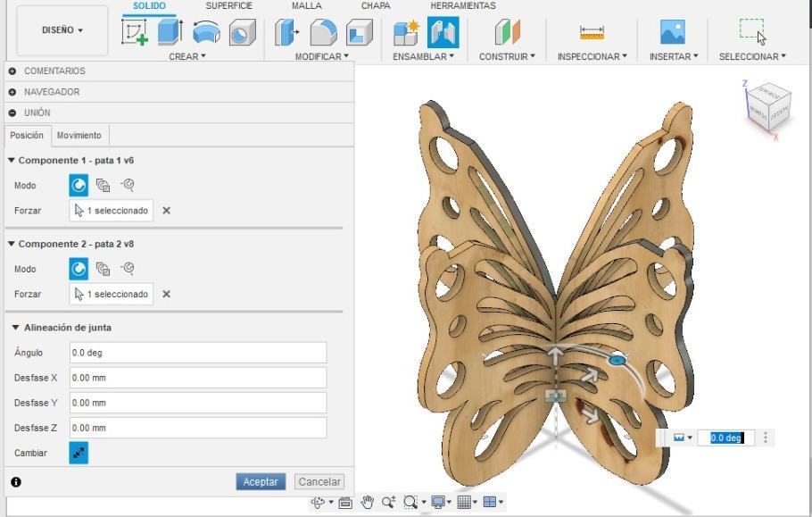Click the Zoom Window fit icon
The height and width of the screenshot is (517, 812).
[410, 502]
